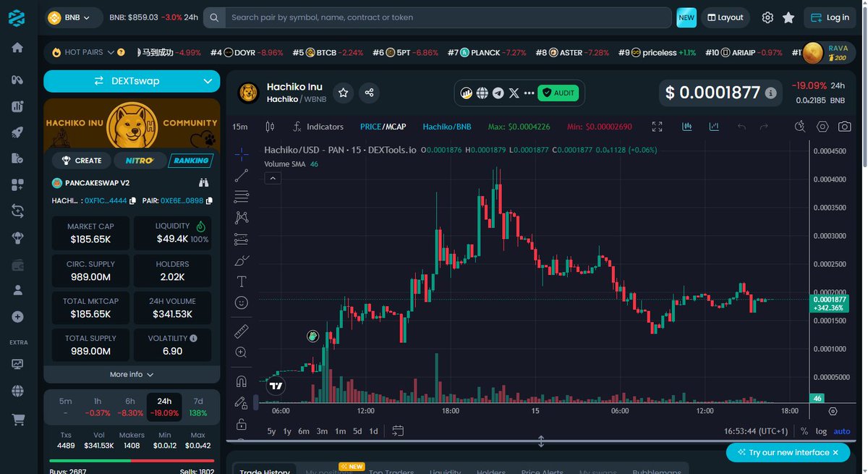Click binoculars icon next to PancakeSwap V2
This screenshot has width=868, height=474.
click(203, 183)
